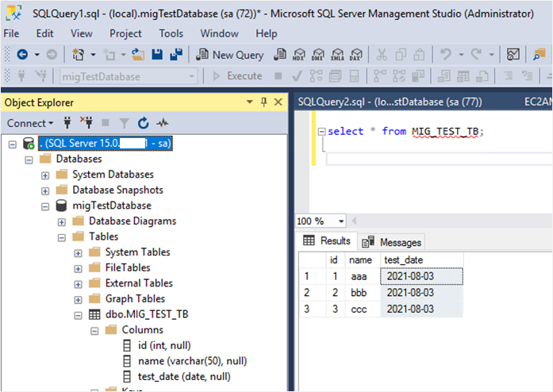Click the Cut scissors icon
This screenshot has width=553, height=392.
tap(382, 55)
